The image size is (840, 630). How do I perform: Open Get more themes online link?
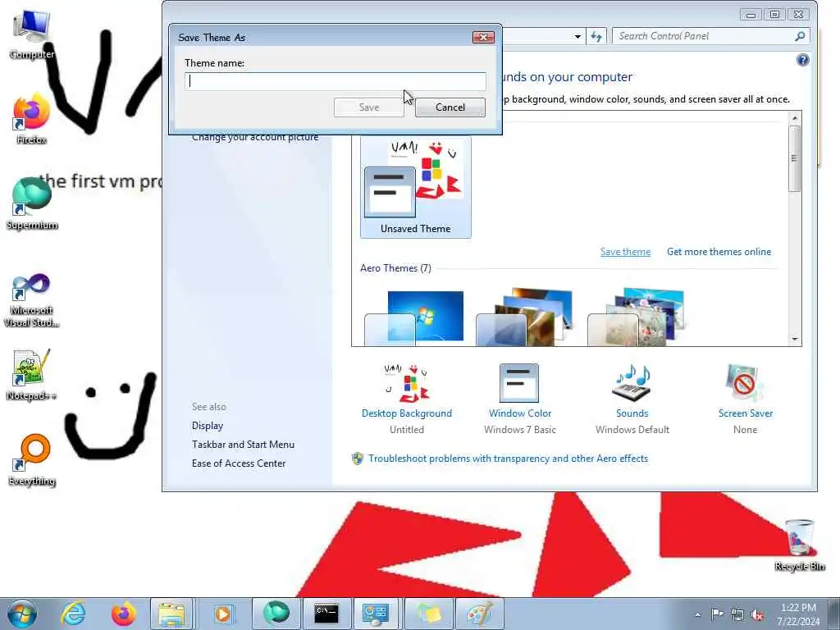pyautogui.click(x=719, y=252)
